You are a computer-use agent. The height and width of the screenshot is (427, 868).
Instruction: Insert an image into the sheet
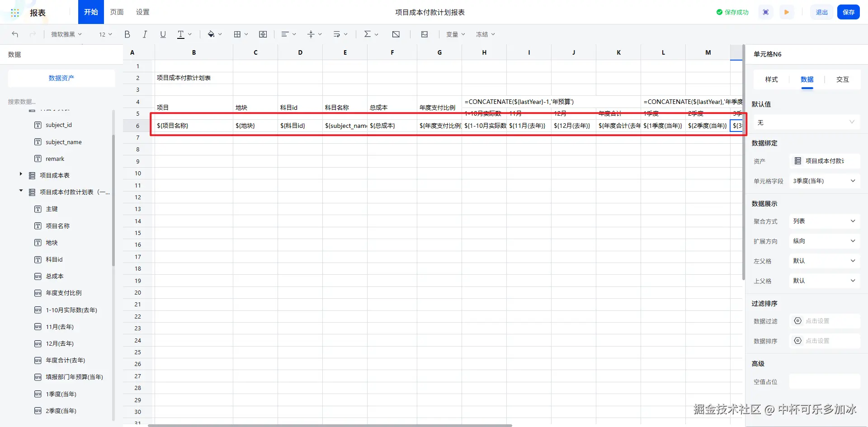point(424,34)
